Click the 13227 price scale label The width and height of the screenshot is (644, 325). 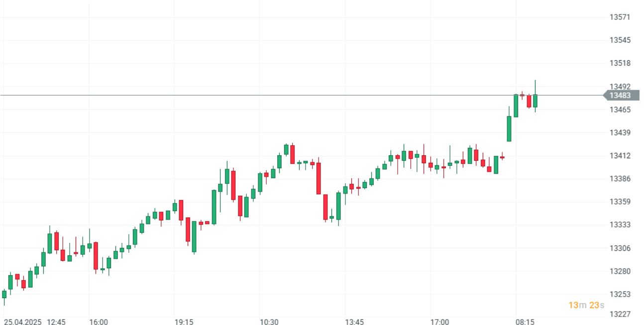pyautogui.click(x=620, y=314)
